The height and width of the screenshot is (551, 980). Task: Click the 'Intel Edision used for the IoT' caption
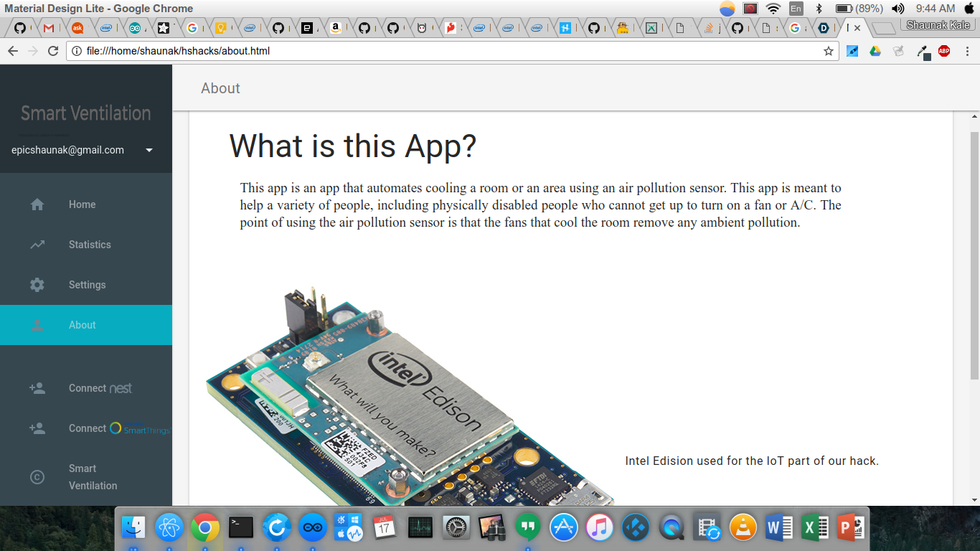tap(752, 461)
